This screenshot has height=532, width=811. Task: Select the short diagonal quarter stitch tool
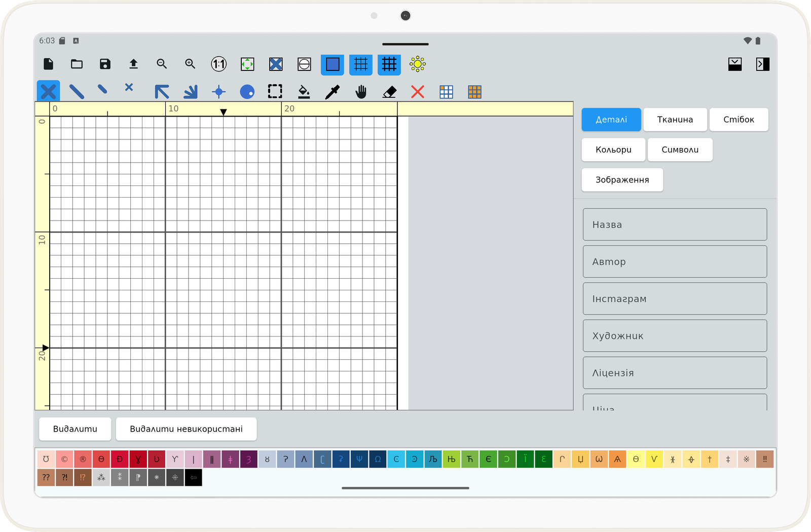pyautogui.click(x=102, y=89)
